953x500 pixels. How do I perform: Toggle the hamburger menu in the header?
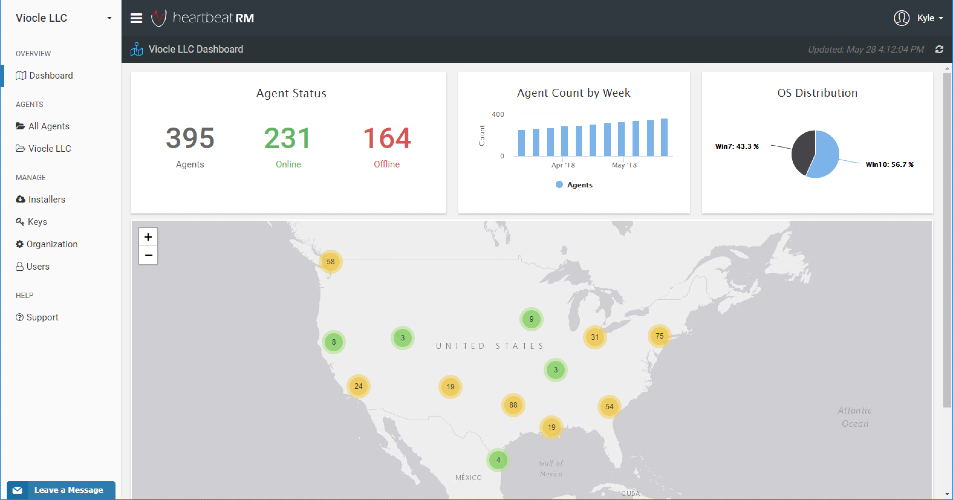pyautogui.click(x=136, y=18)
